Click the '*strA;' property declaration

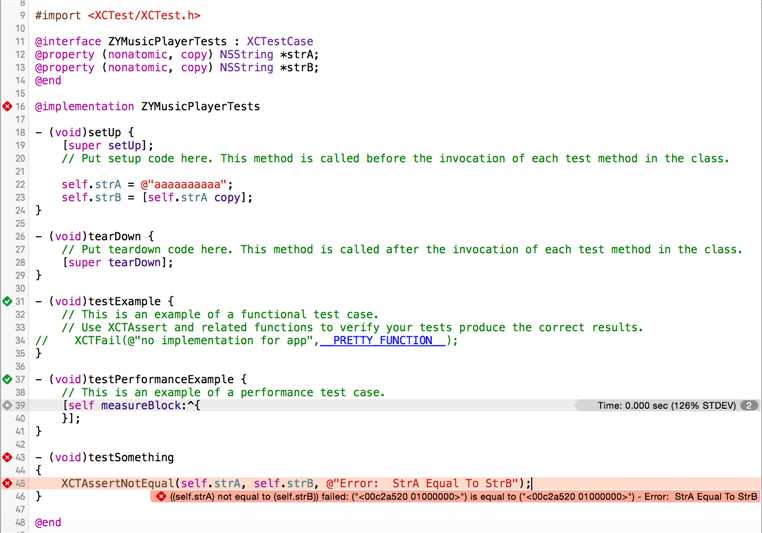coord(299,54)
